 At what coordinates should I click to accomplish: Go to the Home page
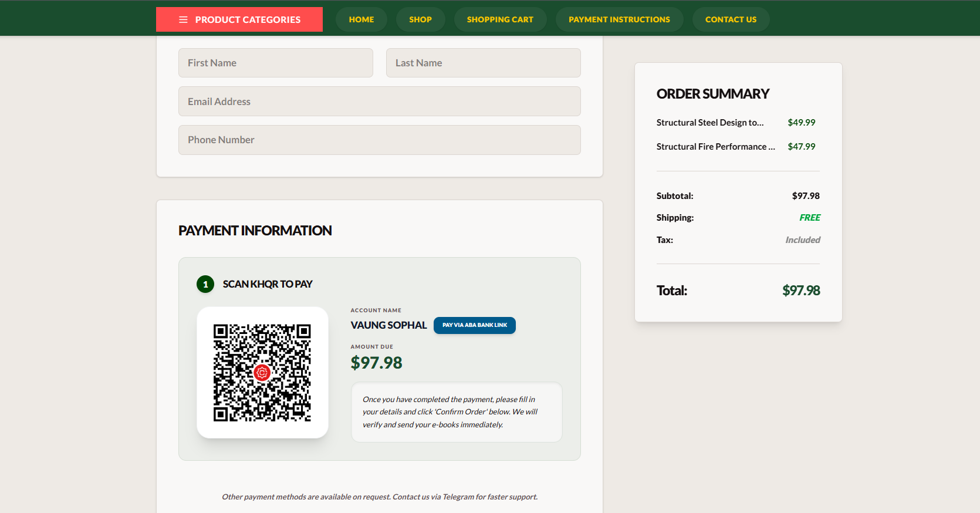361,19
